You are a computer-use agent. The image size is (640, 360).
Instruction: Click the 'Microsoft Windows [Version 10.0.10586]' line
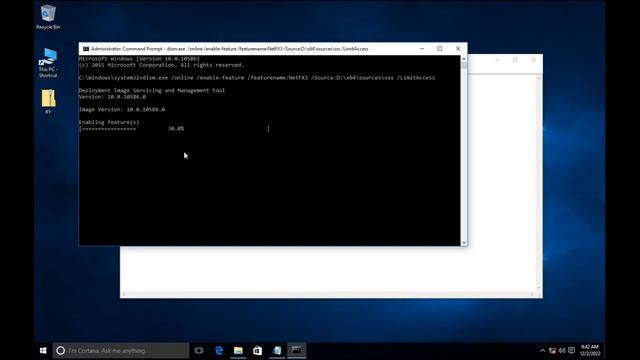(139, 59)
